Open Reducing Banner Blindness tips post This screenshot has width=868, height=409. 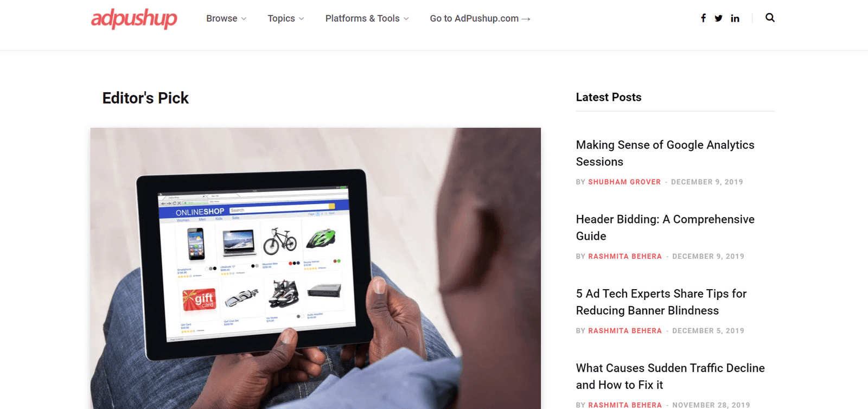click(661, 302)
